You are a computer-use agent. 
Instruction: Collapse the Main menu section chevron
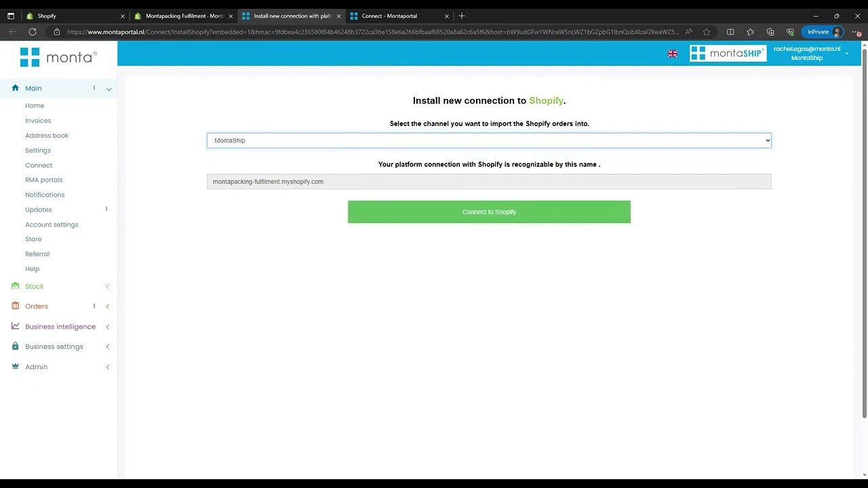coord(108,89)
